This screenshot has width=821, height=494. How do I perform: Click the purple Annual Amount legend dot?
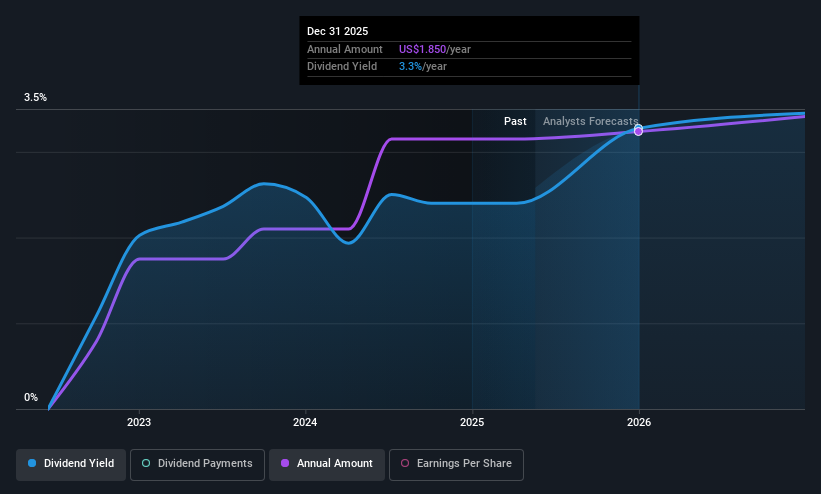tap(285, 463)
